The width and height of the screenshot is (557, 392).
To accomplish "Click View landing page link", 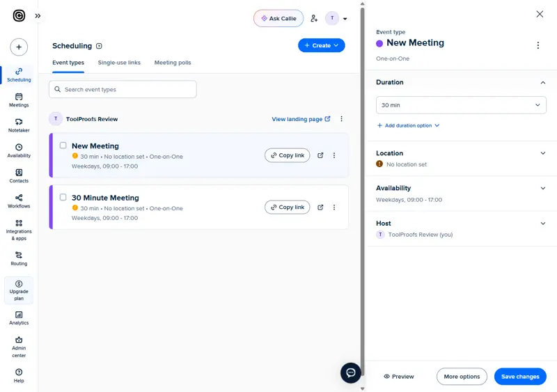I will 301,119.
